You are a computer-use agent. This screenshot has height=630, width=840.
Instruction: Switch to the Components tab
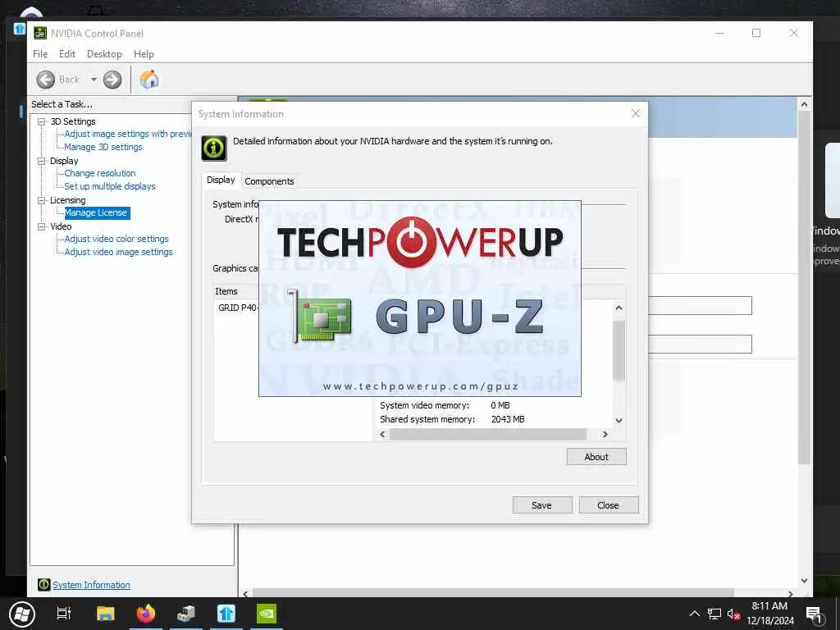tap(269, 181)
